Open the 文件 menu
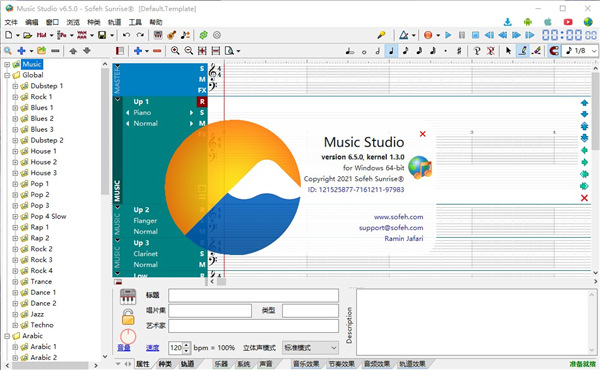The height and width of the screenshot is (370, 600). pos(11,22)
